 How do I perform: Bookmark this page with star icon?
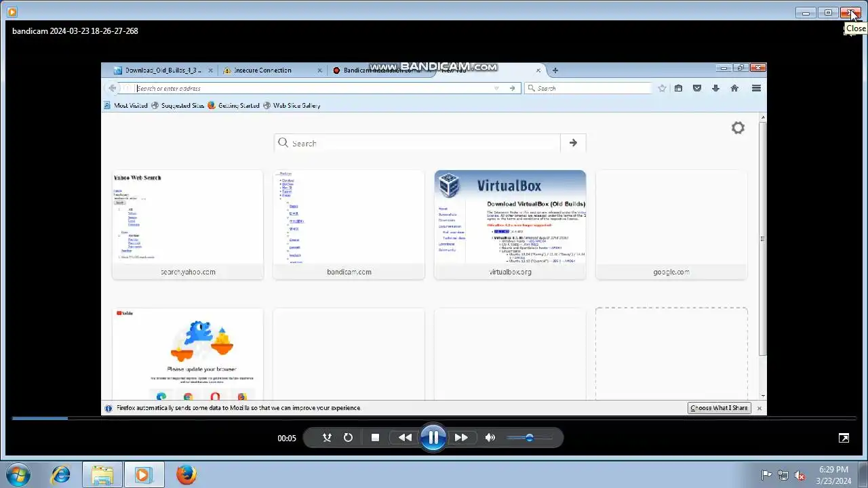tap(662, 88)
